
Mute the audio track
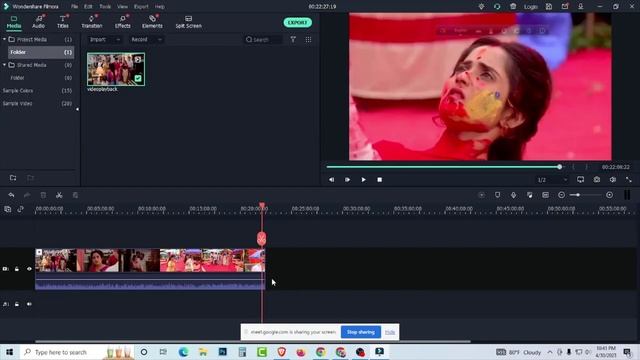(29, 304)
